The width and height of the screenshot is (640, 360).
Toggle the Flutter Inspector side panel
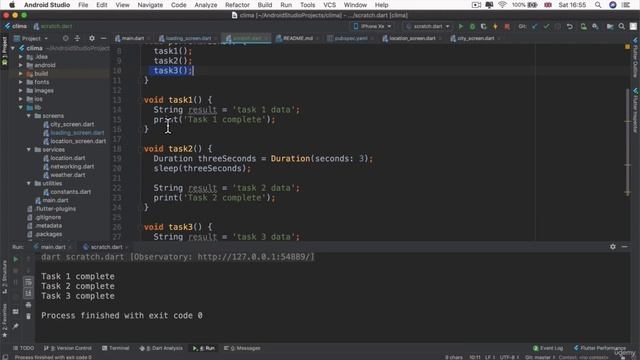pyautogui.click(x=636, y=109)
